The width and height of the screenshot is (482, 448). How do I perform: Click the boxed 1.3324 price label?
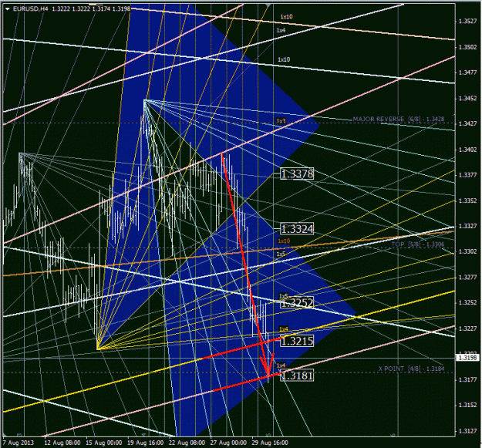[297, 229]
